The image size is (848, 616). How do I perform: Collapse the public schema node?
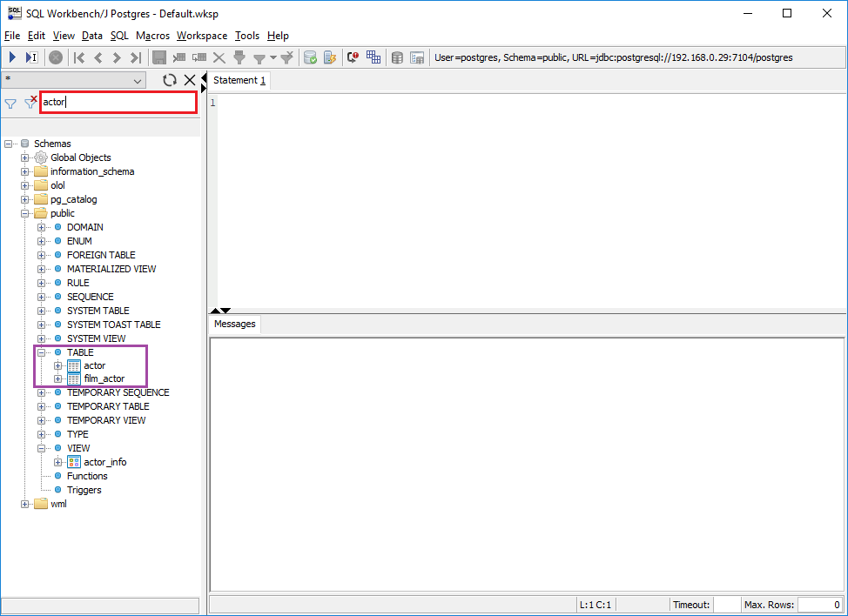25,212
